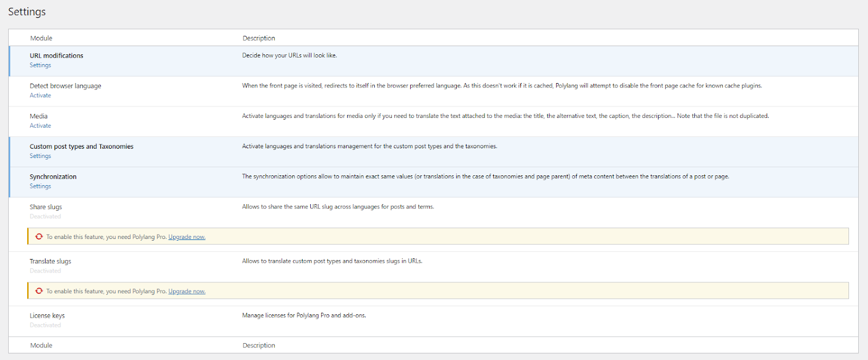This screenshot has width=868, height=360.
Task: Open Settings under URL modifications
Action: click(x=40, y=65)
